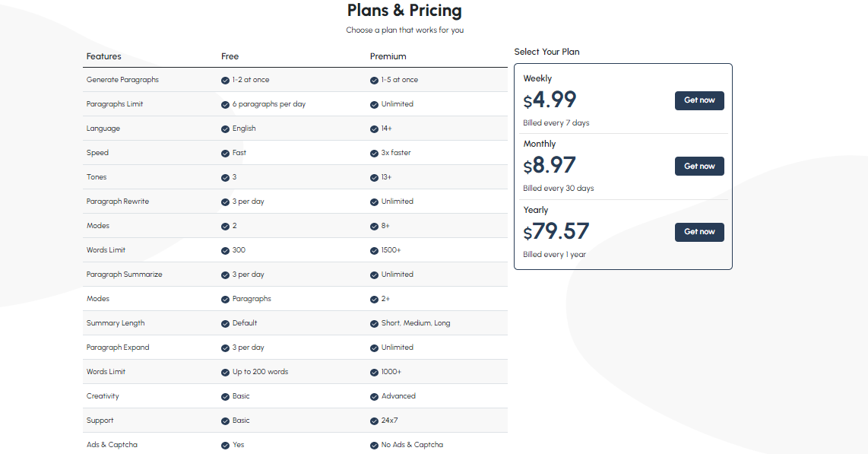Image resolution: width=868 pixels, height=454 pixels.
Task: Click check icon beside 'Short, Medium, Long'
Action: (374, 324)
